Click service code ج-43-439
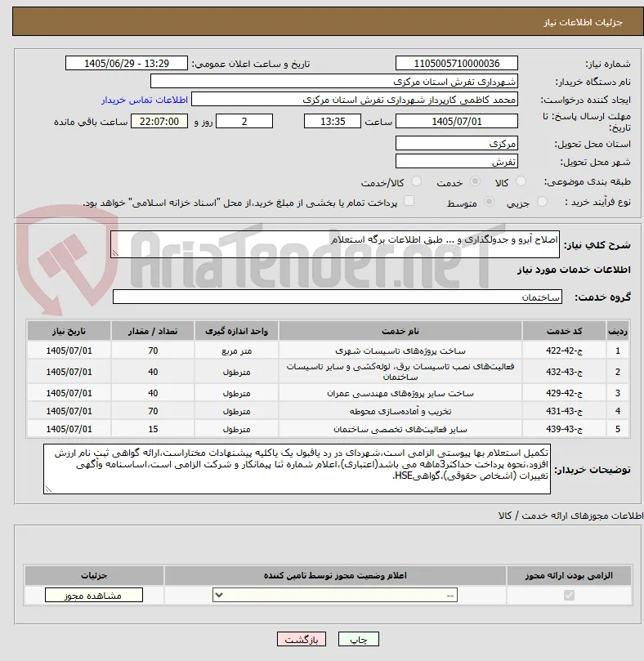 [564, 429]
